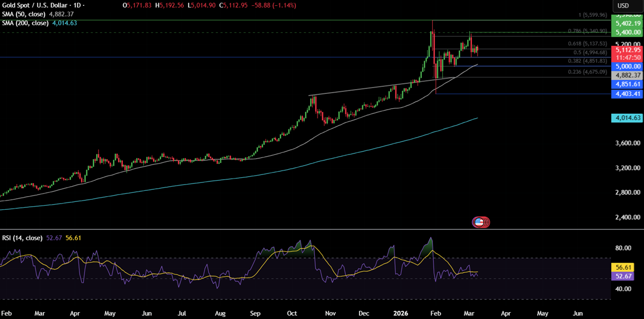The width and height of the screenshot is (644, 319).
Task: Click the 11:47:50 bar countdown timer
Action: click(x=626, y=57)
